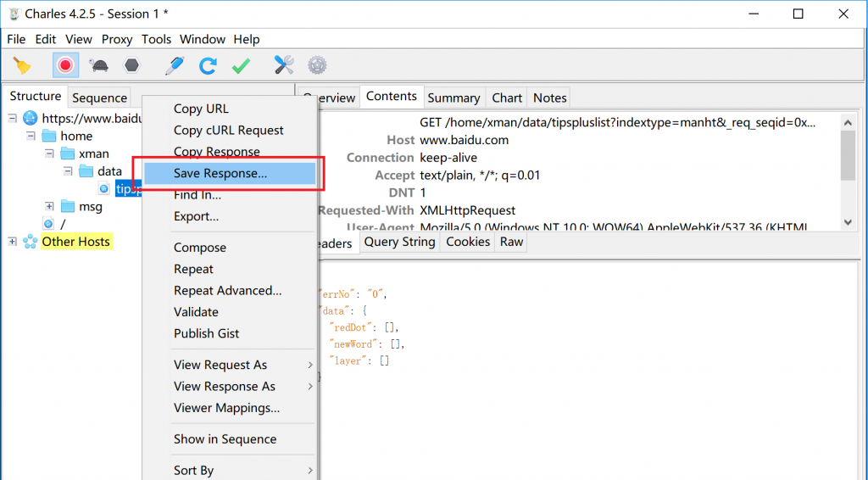Click the scroll-up arrow in headers pane

[848, 122]
